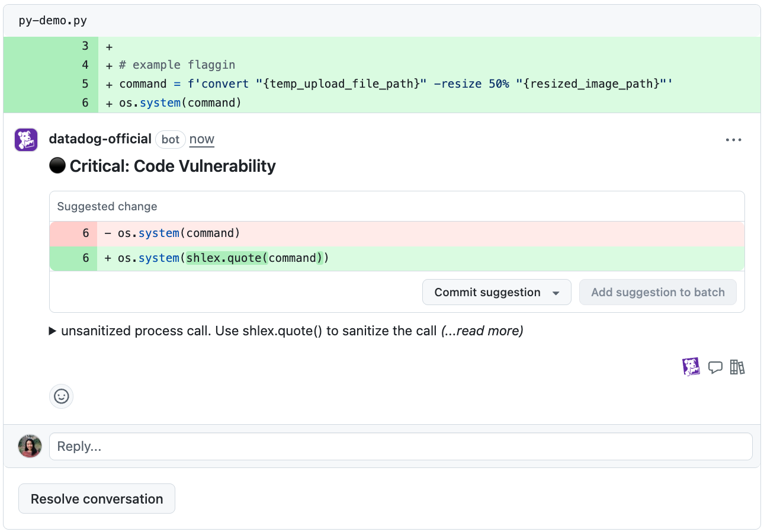Click the (...read more) text
This screenshot has width=764, height=532.
tap(482, 331)
